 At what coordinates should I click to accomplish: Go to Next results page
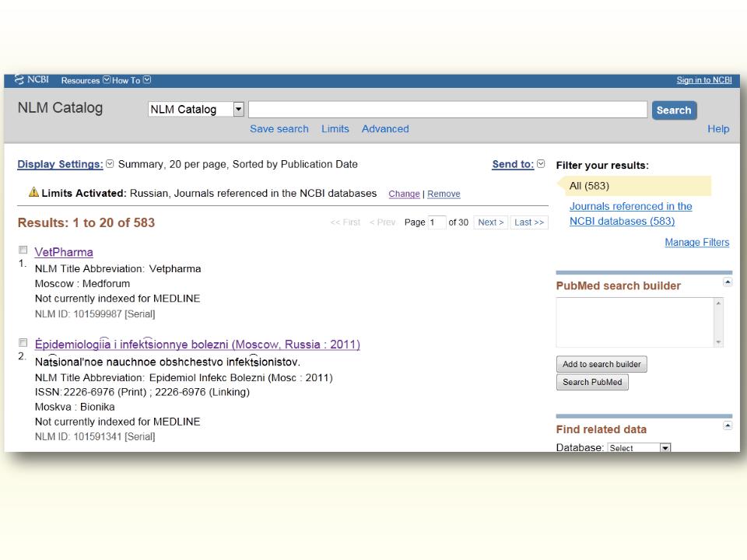pos(491,222)
